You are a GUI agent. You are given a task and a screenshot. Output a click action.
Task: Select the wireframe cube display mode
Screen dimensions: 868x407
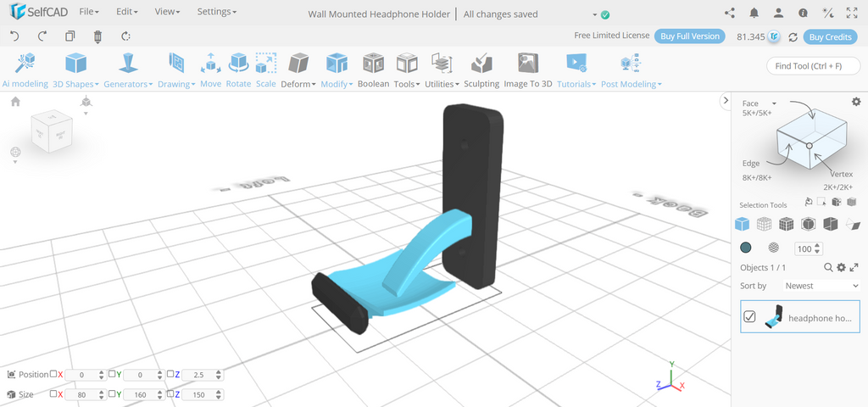pyautogui.click(x=765, y=224)
